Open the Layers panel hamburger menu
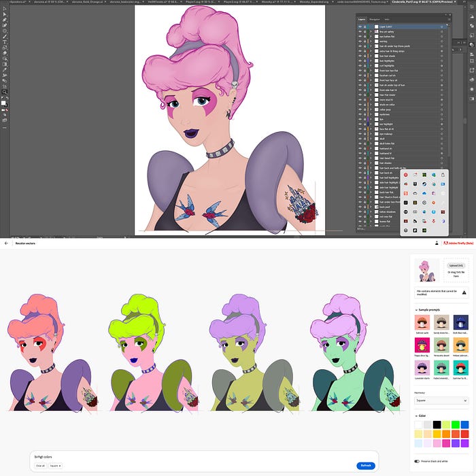476x476 pixels. tap(449, 20)
